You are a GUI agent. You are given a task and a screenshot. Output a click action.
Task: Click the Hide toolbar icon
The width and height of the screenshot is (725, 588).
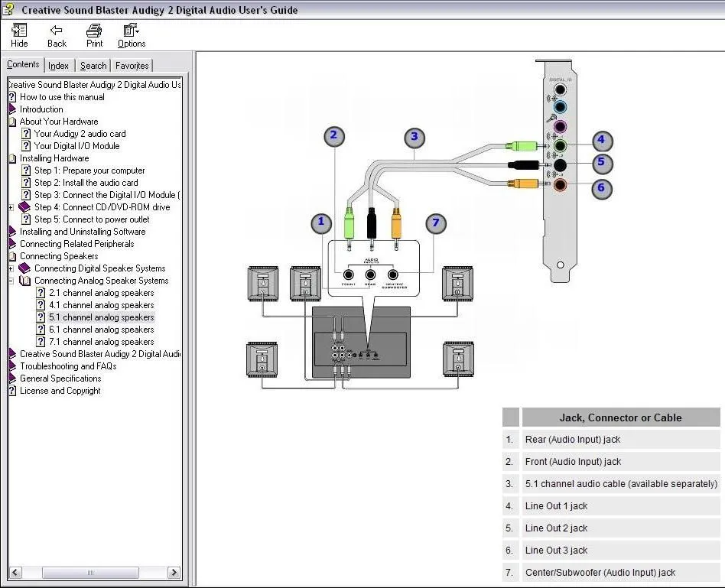click(x=18, y=34)
